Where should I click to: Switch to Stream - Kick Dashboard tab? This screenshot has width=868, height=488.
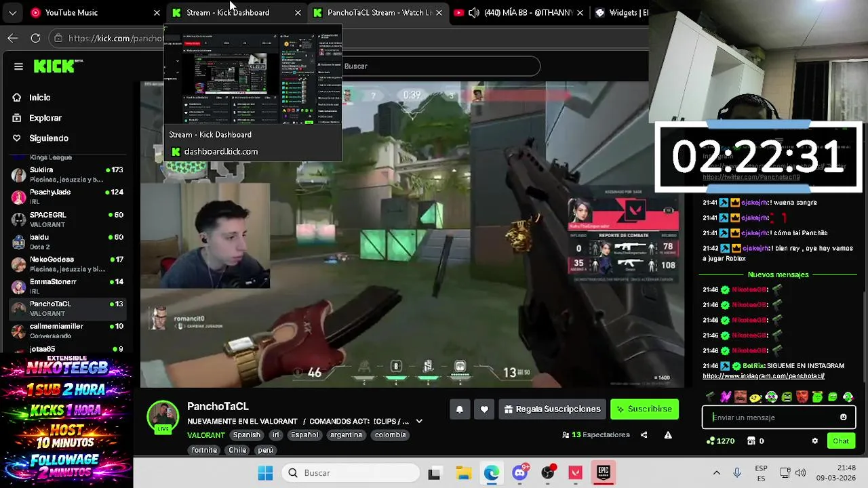point(236,12)
